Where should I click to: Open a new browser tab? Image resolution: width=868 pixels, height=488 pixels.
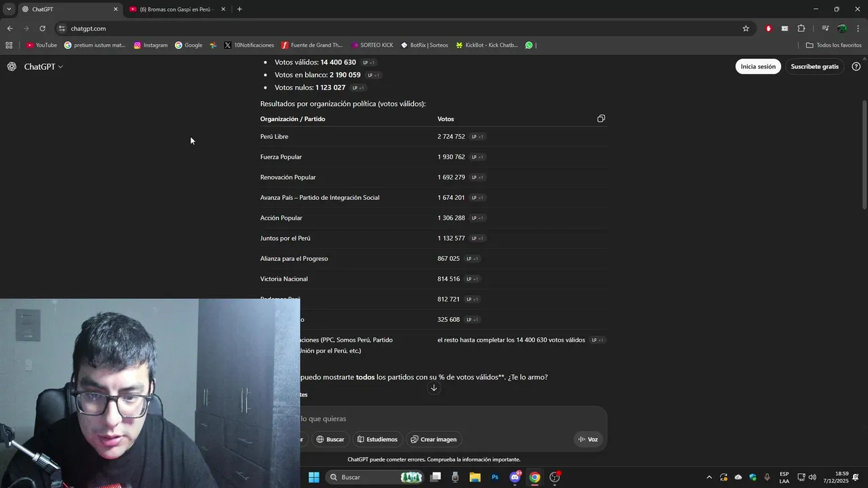click(239, 9)
